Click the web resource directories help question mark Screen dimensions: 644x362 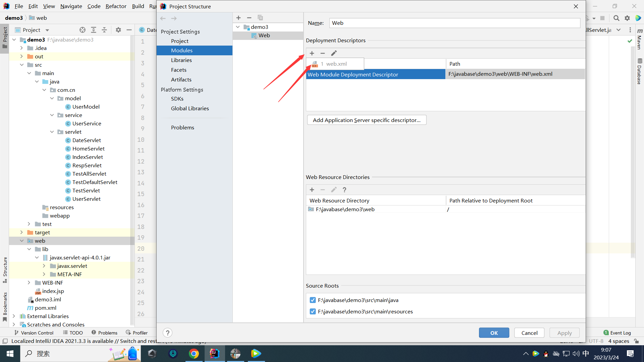(344, 190)
